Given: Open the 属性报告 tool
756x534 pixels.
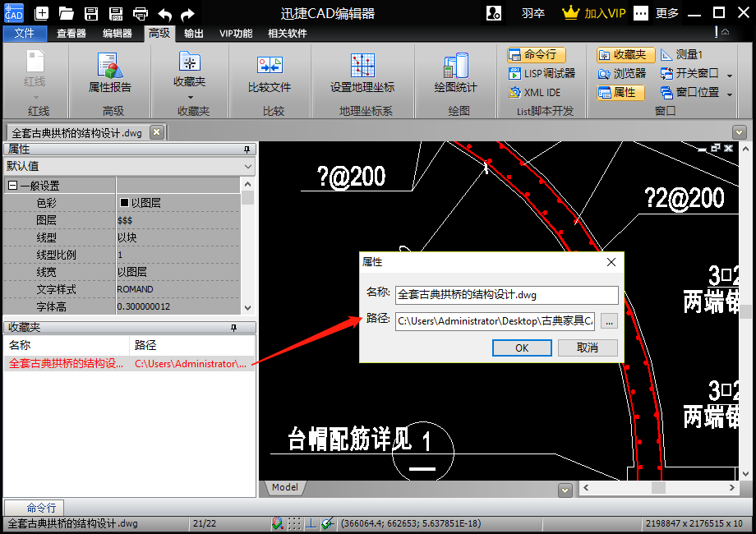Looking at the screenshot, I should pyautogui.click(x=110, y=73).
